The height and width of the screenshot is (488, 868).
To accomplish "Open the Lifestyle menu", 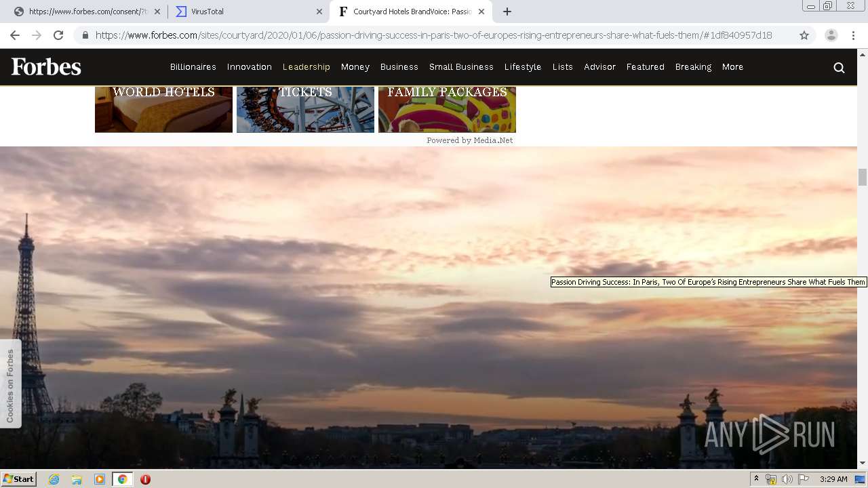I will tap(523, 67).
